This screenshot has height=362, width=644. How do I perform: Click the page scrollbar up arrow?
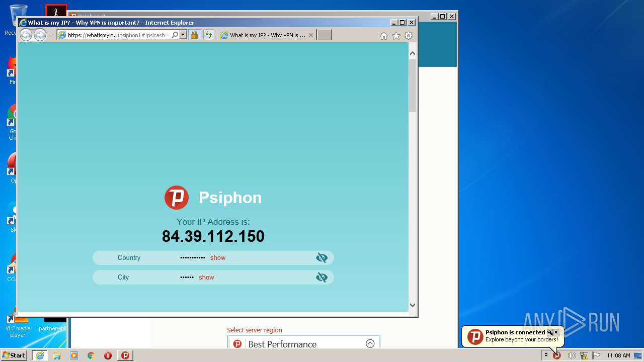(x=413, y=53)
